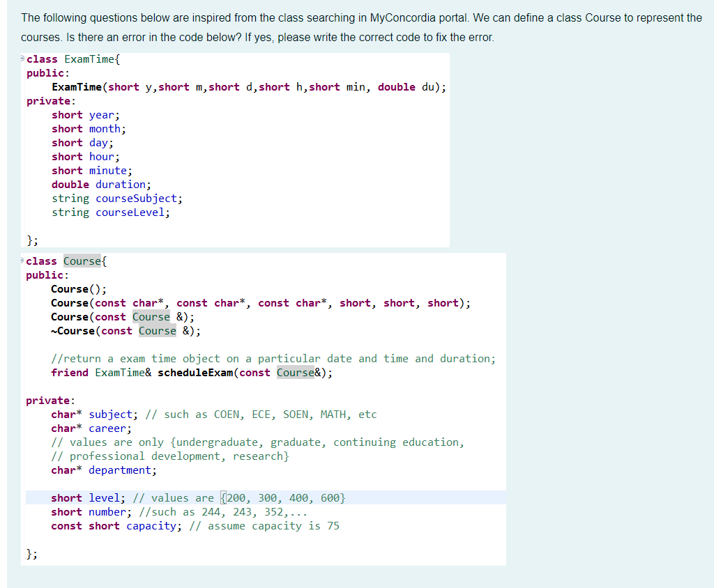Screen dimensions: 714x588
Task: Click the default Course() constructor line
Action: tap(80, 288)
